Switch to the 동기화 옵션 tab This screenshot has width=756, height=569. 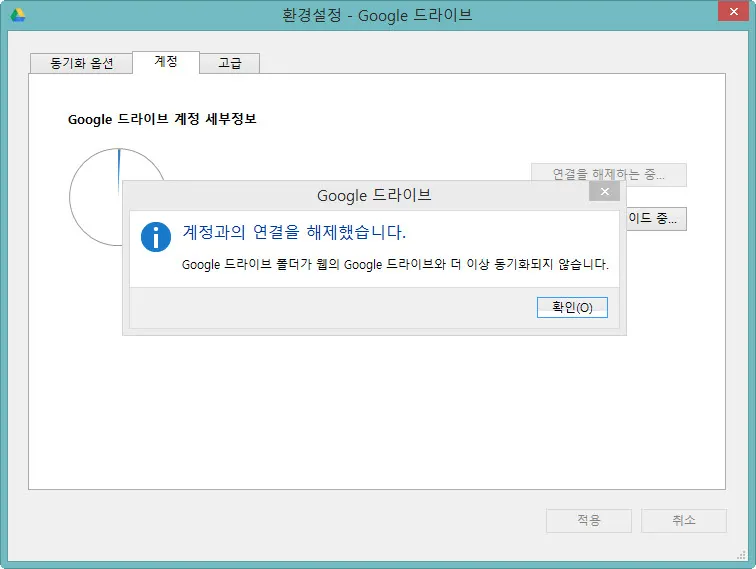81,63
